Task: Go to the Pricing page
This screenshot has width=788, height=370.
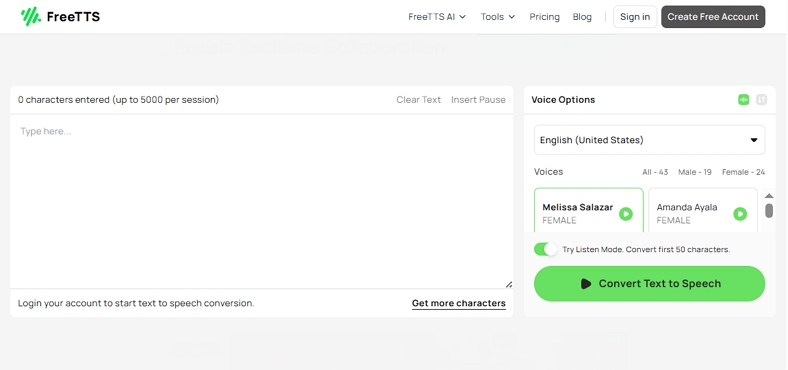Action: (544, 17)
